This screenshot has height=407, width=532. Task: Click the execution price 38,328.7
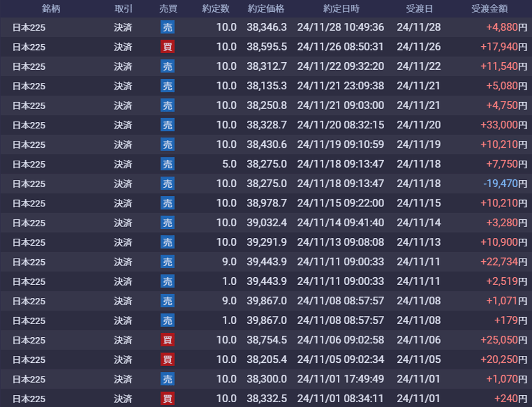[267, 125]
